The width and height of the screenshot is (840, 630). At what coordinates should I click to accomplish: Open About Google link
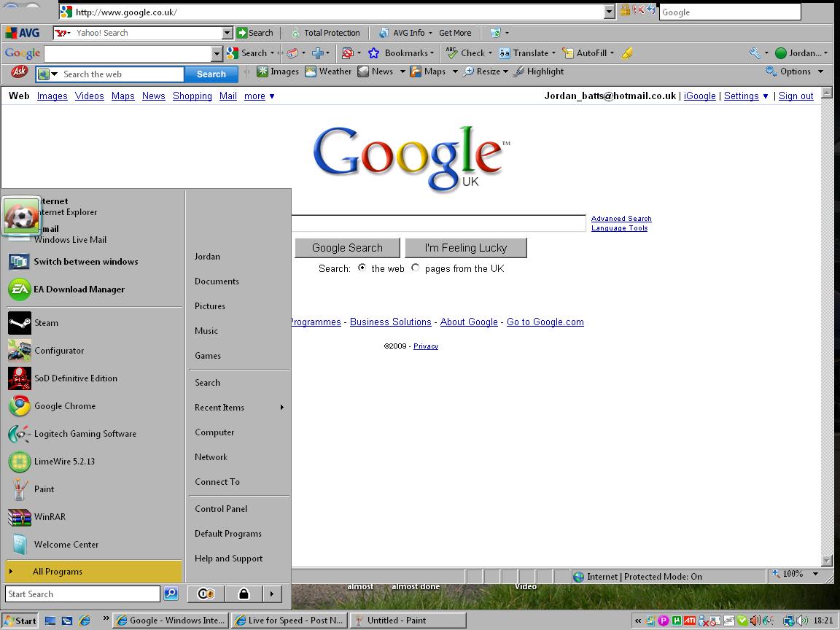(469, 322)
